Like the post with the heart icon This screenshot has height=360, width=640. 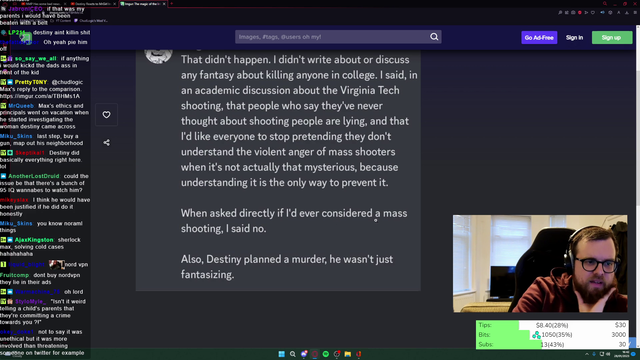point(106,115)
